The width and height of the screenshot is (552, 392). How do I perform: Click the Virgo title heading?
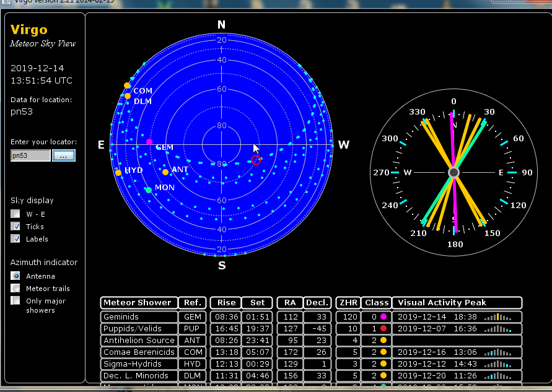[x=29, y=30]
